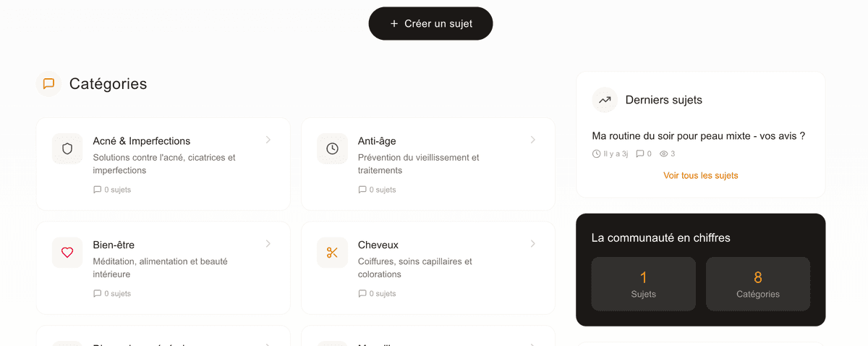The image size is (868, 346).
Task: Click the speech bubble icon beside Catégories heading
Action: 48,84
